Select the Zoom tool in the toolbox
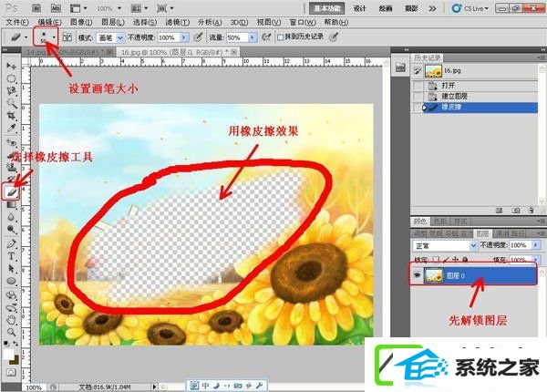This screenshot has height=392, width=547. click(x=11, y=332)
